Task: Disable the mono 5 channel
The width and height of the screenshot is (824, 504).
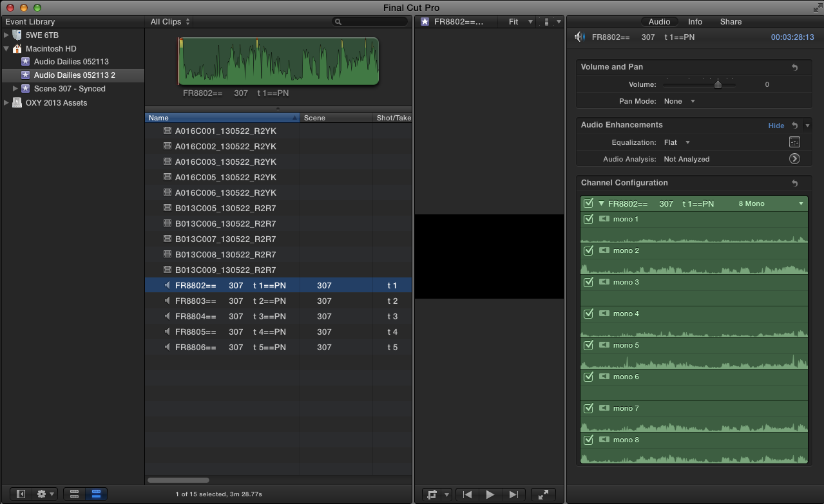Action: (588, 345)
